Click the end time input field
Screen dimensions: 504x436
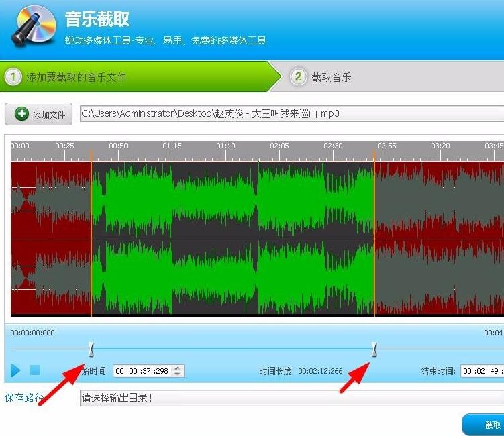point(482,371)
